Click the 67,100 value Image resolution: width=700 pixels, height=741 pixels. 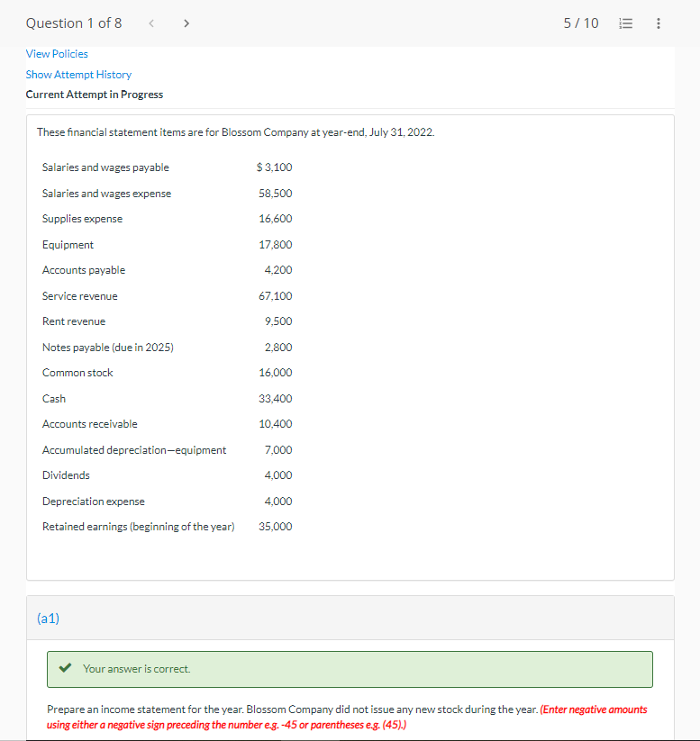(276, 296)
